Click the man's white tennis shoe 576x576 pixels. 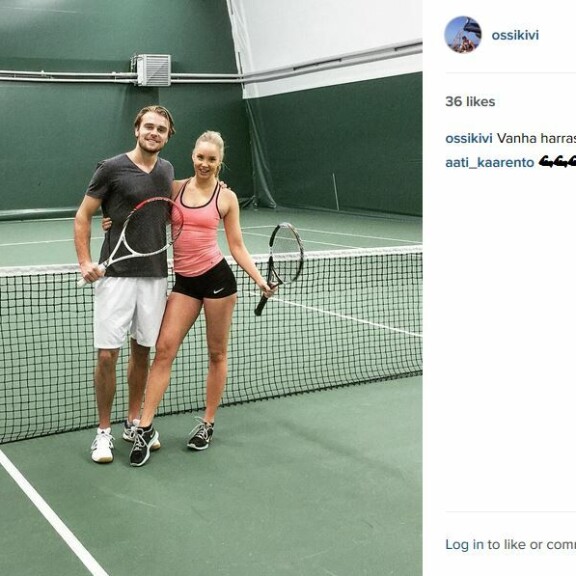pyautogui.click(x=102, y=444)
